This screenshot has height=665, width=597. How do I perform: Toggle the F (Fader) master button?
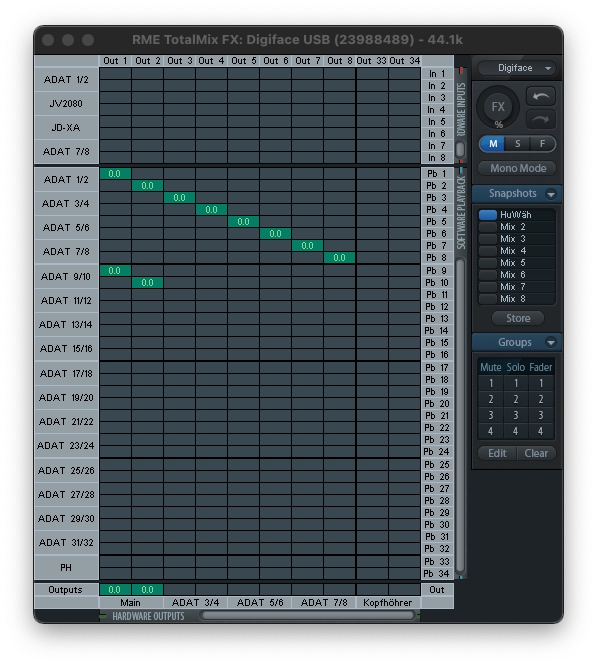[x=542, y=144]
